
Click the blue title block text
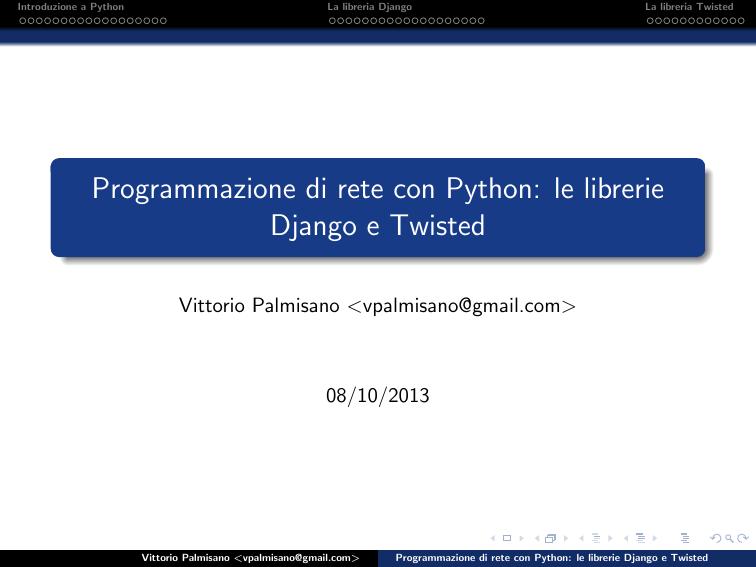(378, 207)
